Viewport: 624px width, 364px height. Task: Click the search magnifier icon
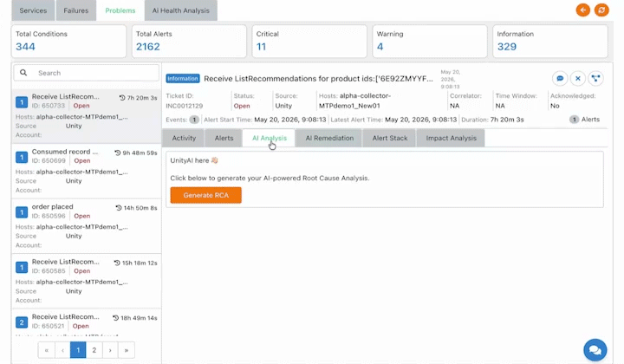click(x=23, y=73)
